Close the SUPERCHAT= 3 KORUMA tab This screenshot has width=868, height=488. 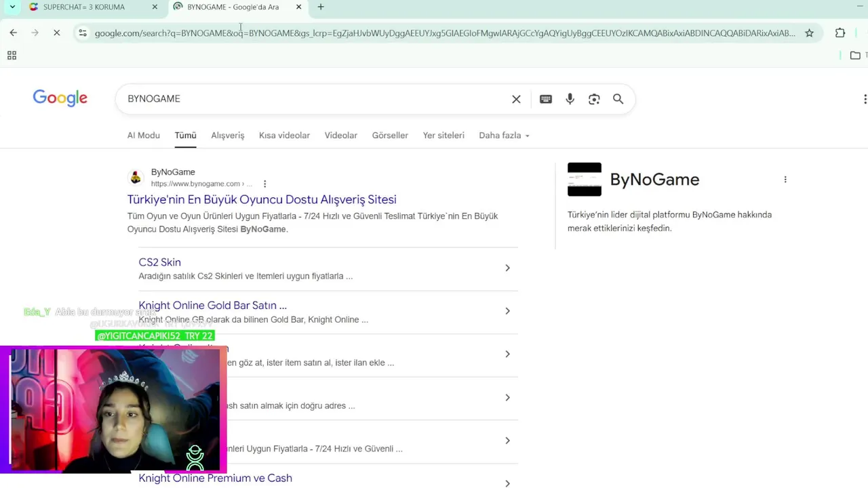click(155, 7)
